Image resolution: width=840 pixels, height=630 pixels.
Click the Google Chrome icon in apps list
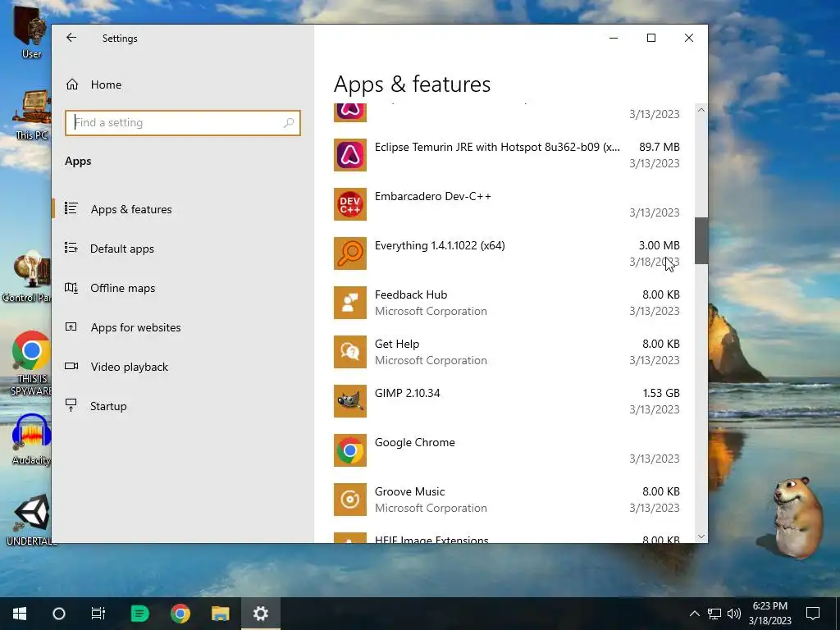tap(349, 450)
